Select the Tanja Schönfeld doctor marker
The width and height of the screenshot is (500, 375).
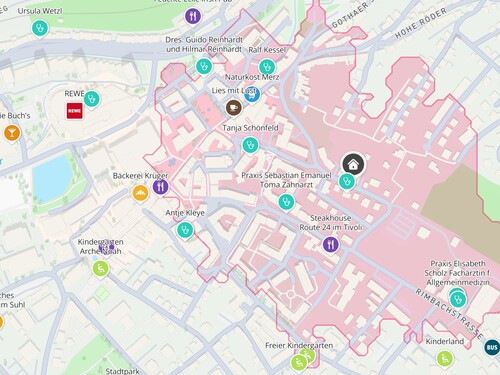click(x=250, y=145)
